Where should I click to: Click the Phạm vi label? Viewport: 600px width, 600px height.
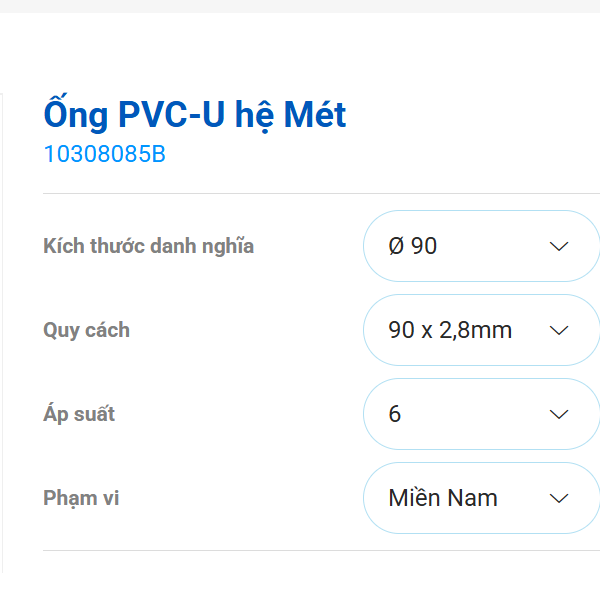click(81, 498)
